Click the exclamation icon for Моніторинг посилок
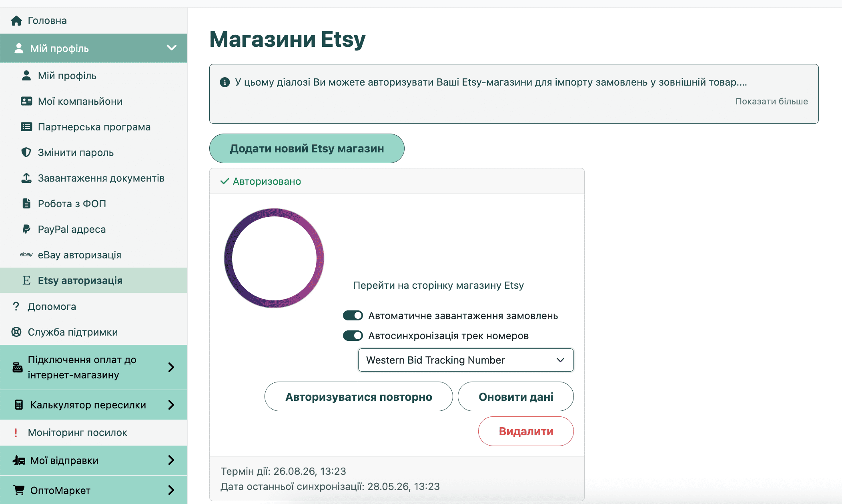Viewport: 842px width, 504px height. 16,432
